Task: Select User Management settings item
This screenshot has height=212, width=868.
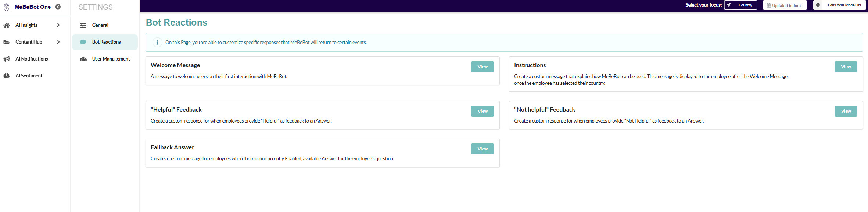Action: [x=105, y=59]
